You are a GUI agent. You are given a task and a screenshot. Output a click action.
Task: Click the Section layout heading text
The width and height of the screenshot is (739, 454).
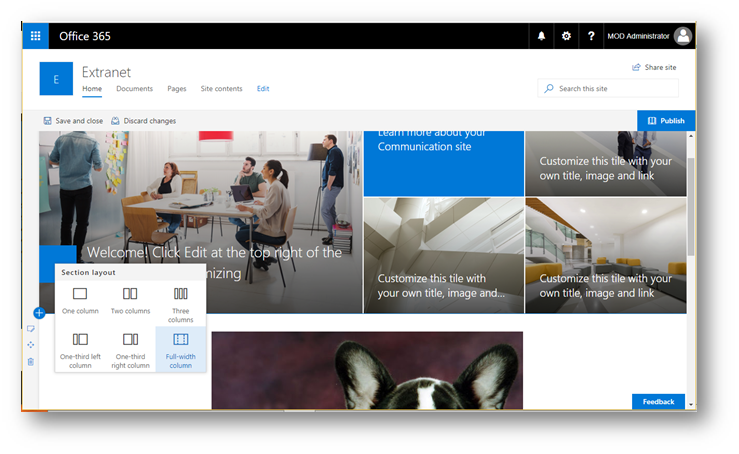(x=88, y=272)
